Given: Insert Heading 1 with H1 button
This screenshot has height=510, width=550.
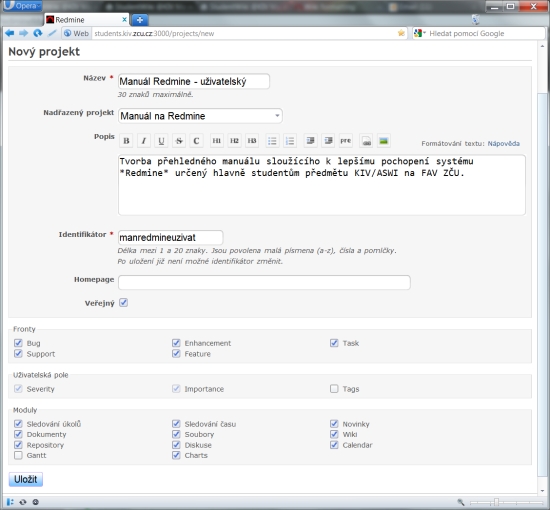Looking at the screenshot, I should (217, 141).
